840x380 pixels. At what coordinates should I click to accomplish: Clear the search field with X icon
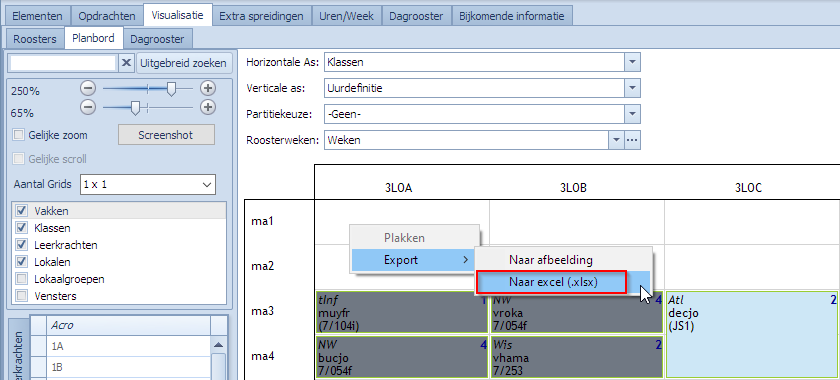[126, 63]
